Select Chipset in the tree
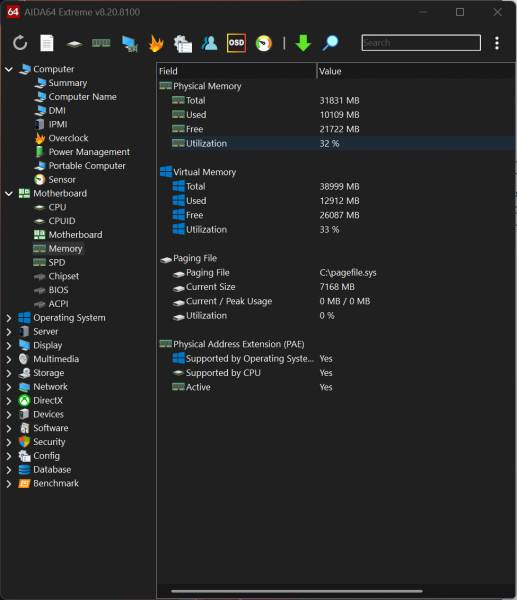The height and width of the screenshot is (600, 517). pos(64,276)
